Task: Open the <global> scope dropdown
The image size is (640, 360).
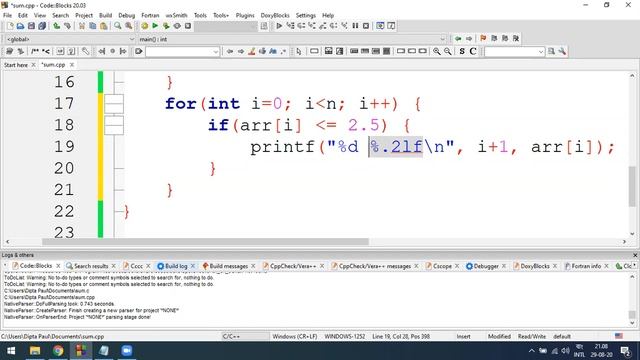Action: pos(70,39)
